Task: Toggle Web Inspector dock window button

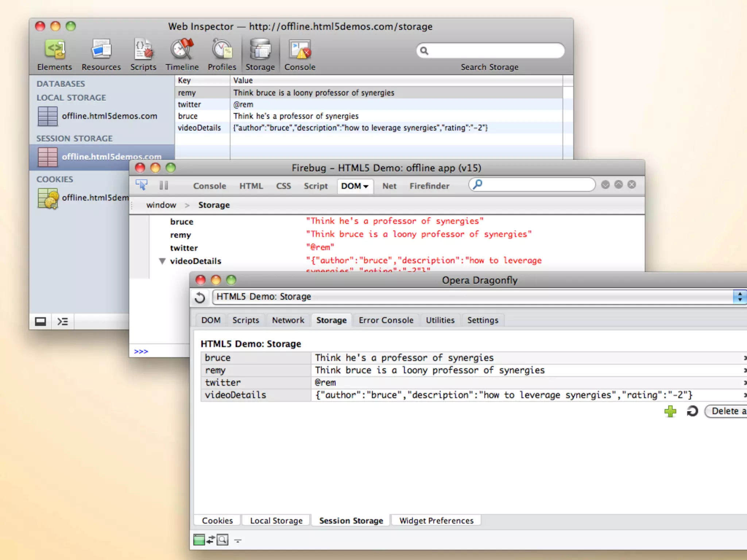Action: point(40,321)
